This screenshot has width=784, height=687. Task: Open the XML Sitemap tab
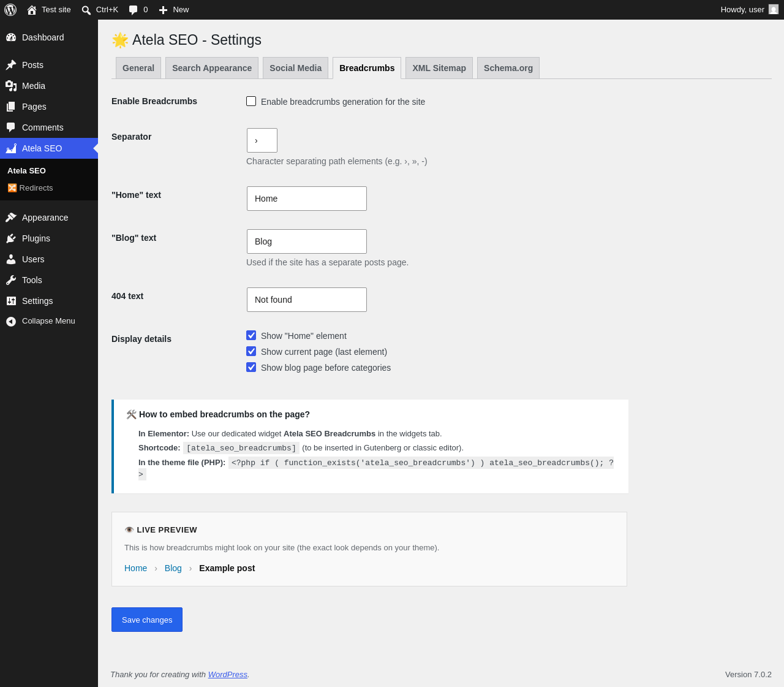439,68
